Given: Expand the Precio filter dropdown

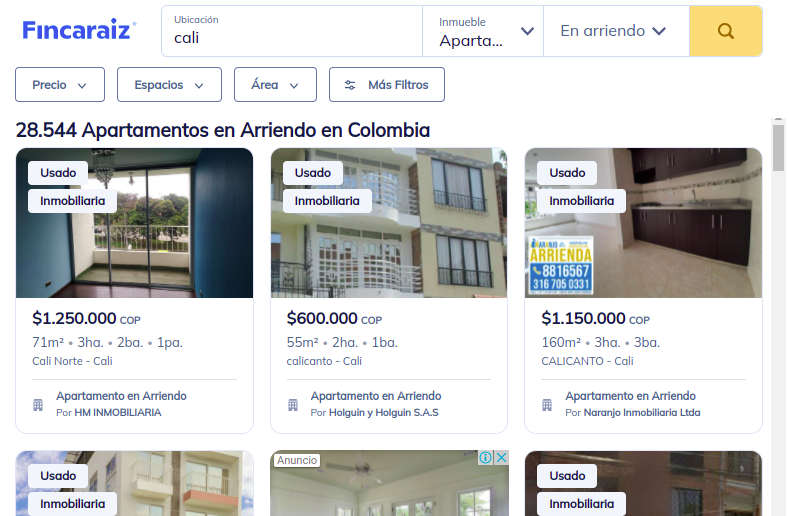Looking at the screenshot, I should click(60, 85).
